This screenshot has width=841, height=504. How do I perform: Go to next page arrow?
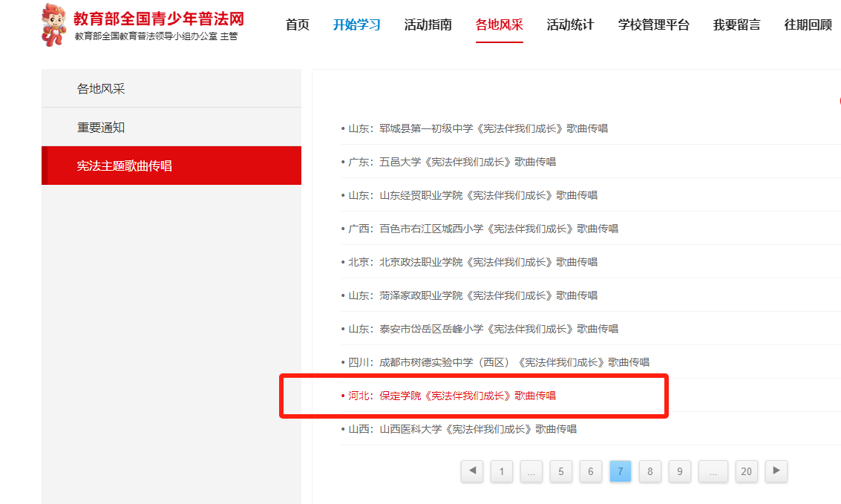[x=776, y=471]
